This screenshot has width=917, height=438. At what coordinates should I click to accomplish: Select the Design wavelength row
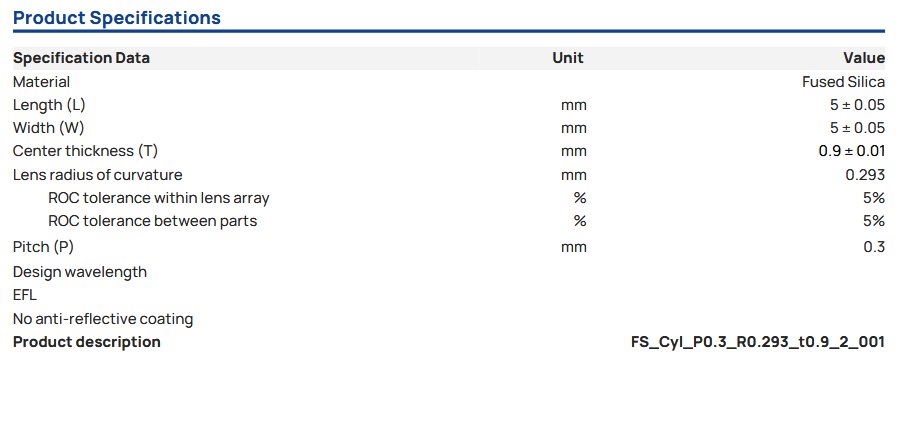click(x=80, y=272)
